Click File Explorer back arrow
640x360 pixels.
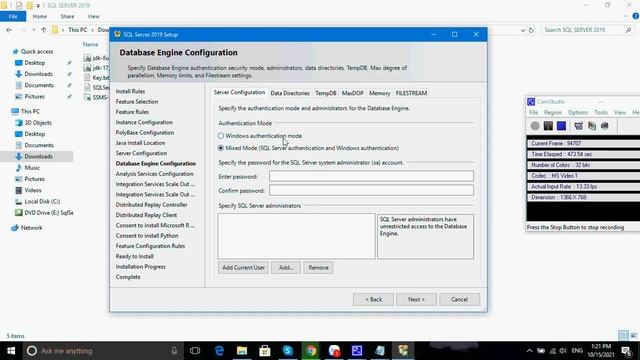[x=9, y=30]
